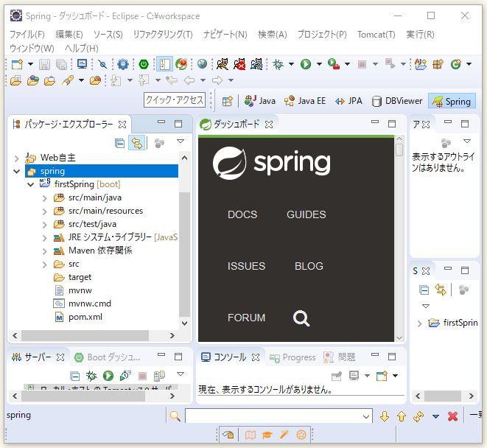Click Publish to server icon
The image size is (487, 448).
[159, 376]
